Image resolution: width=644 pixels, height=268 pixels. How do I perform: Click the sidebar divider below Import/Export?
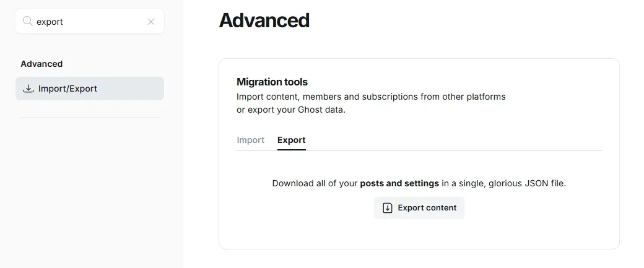click(x=90, y=118)
